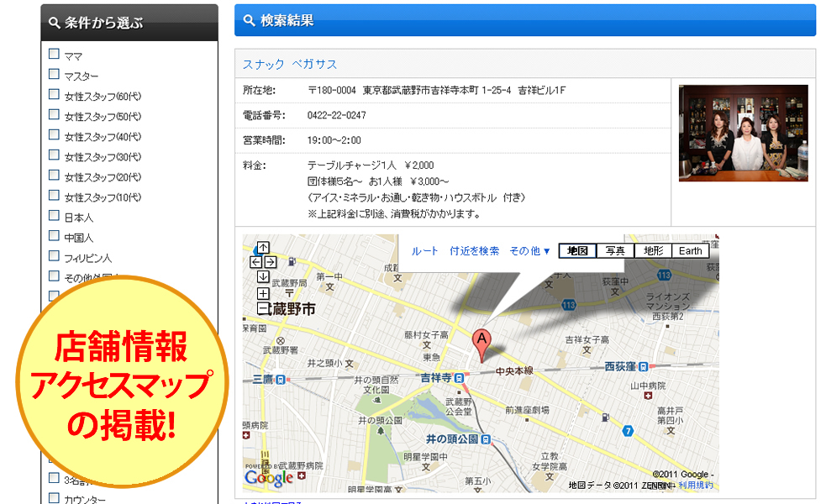Click the red map marker A

pyautogui.click(x=481, y=345)
